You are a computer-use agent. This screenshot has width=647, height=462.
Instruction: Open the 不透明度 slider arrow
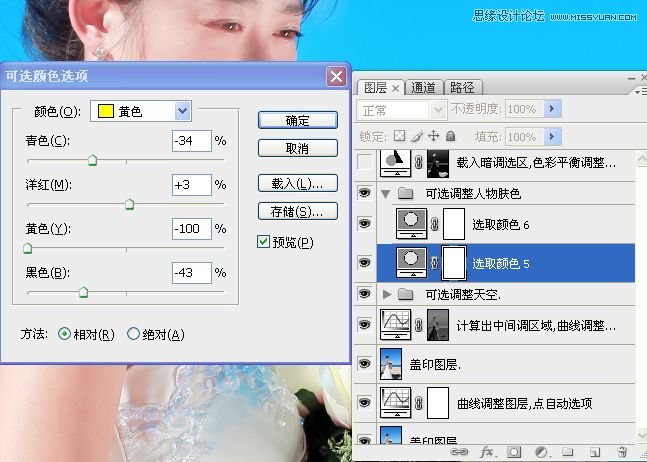tap(552, 109)
